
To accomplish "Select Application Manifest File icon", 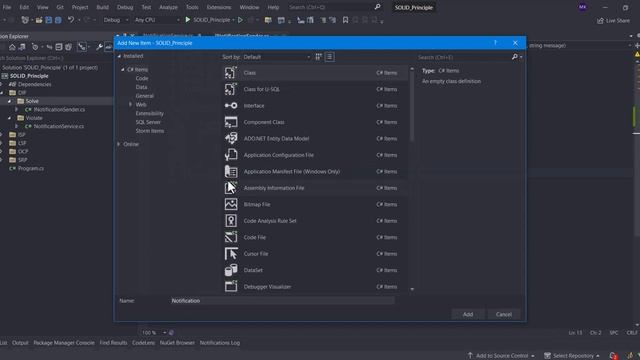I will coord(231,171).
